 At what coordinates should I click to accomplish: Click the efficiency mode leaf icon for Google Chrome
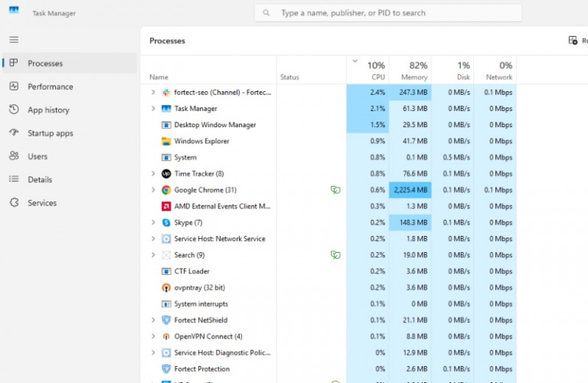335,190
